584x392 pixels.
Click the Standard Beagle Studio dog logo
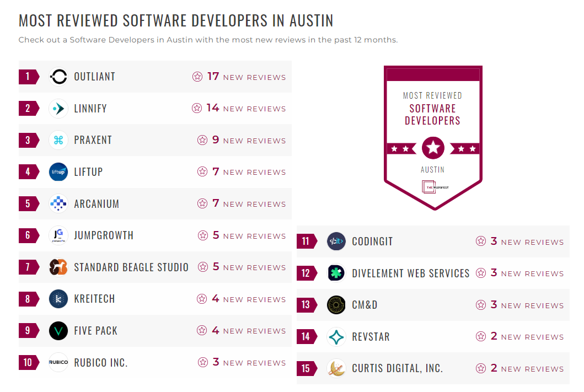coord(58,267)
